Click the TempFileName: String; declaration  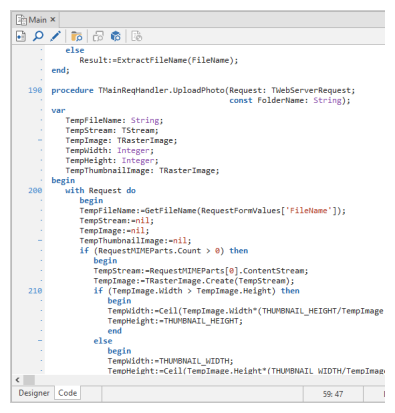[114, 120]
